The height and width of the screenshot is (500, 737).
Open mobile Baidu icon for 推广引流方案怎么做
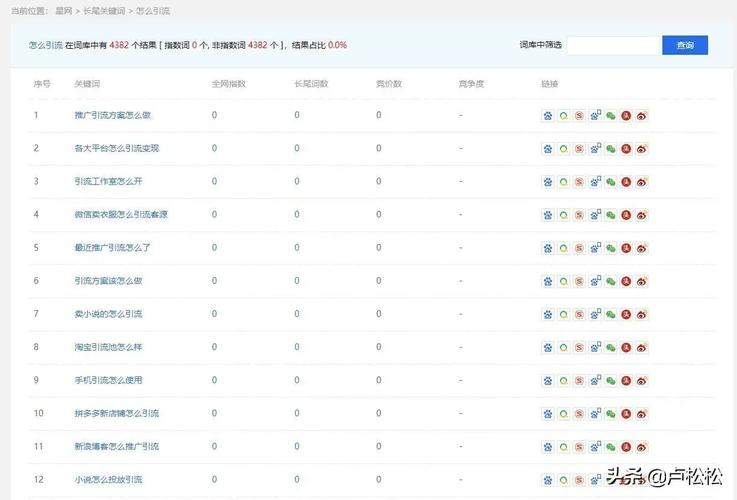point(595,116)
